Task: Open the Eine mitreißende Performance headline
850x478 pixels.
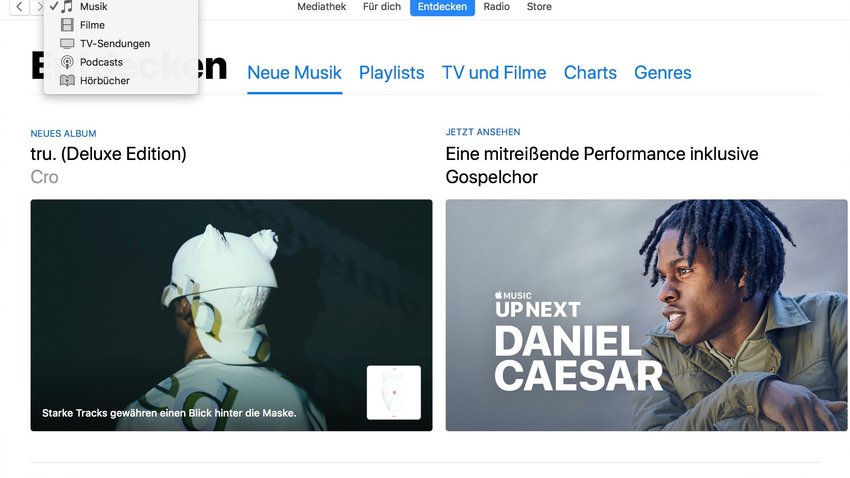Action: [x=602, y=165]
